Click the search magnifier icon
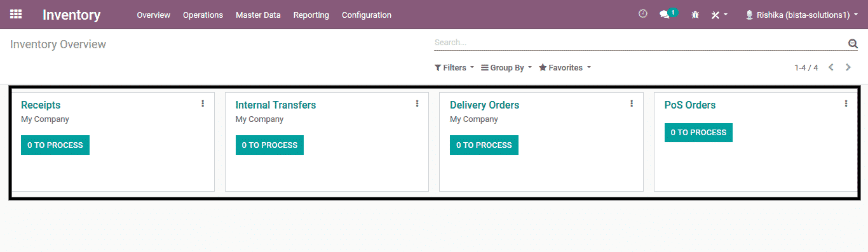Viewport: 868px width, 252px height. click(853, 43)
